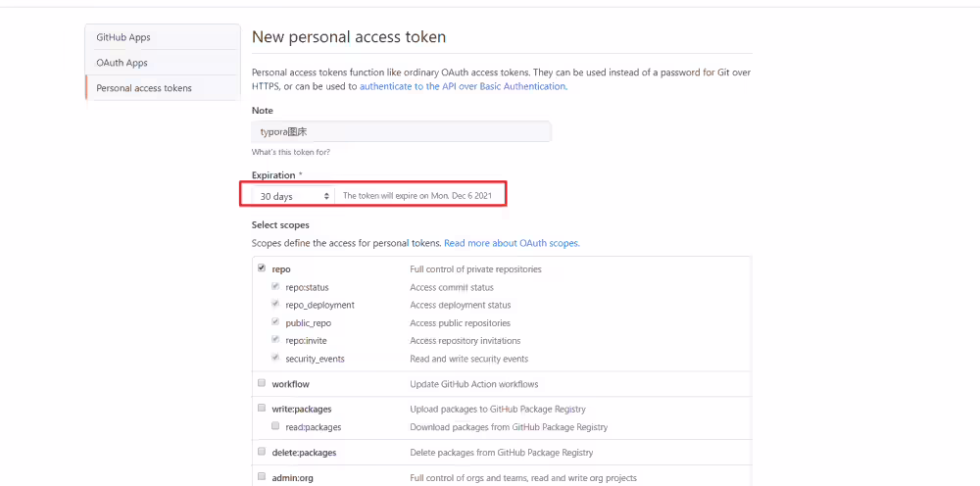Viewport: 980px width, 486px height.
Task: Select the delete:packages checkbox
Action: coord(262,451)
